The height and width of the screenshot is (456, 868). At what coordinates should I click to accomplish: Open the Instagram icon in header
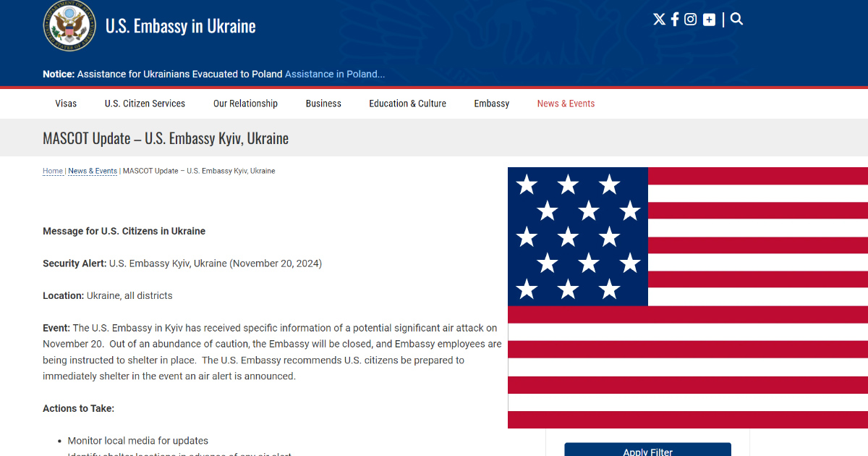coord(691,20)
